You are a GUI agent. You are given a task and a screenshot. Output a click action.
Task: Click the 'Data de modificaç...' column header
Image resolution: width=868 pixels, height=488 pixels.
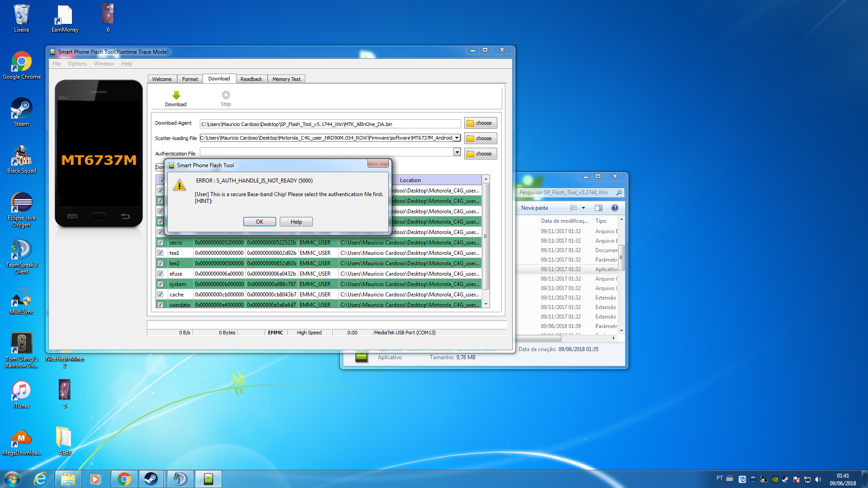[565, 221]
